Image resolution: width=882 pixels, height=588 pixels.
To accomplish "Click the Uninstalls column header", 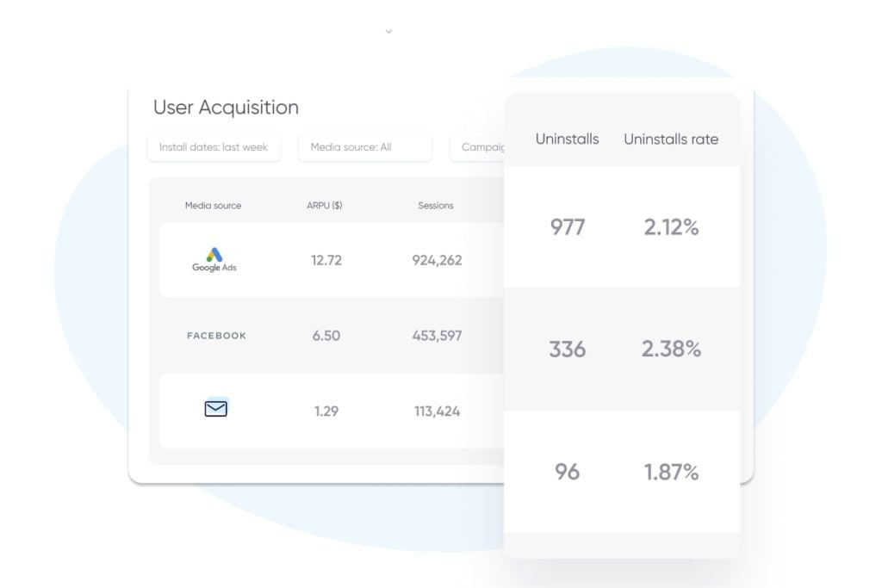I will [x=567, y=139].
